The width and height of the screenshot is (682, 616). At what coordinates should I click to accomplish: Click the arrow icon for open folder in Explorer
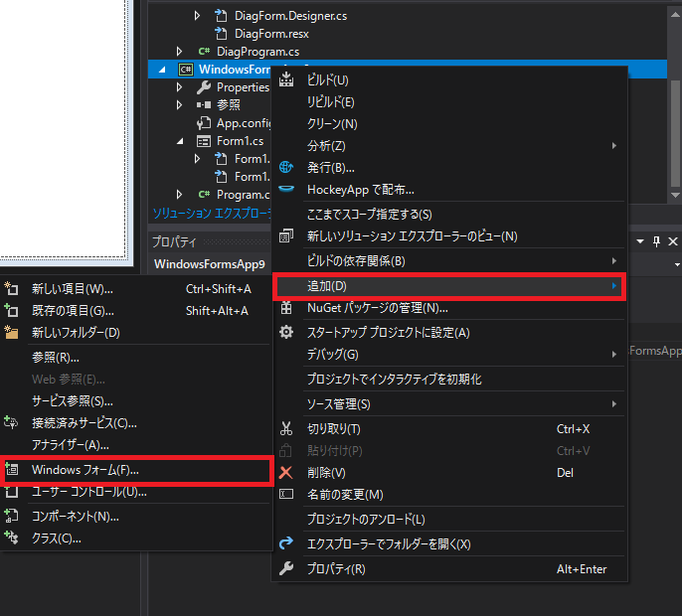tap(286, 543)
